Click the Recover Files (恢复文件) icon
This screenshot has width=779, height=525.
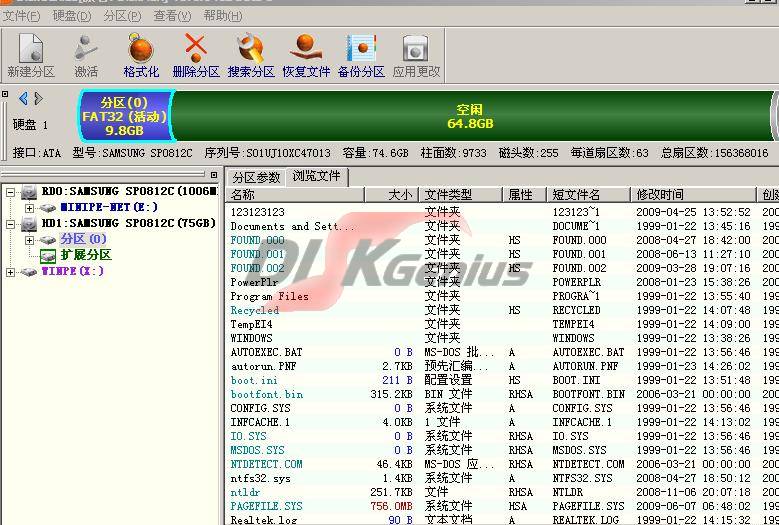coord(306,55)
